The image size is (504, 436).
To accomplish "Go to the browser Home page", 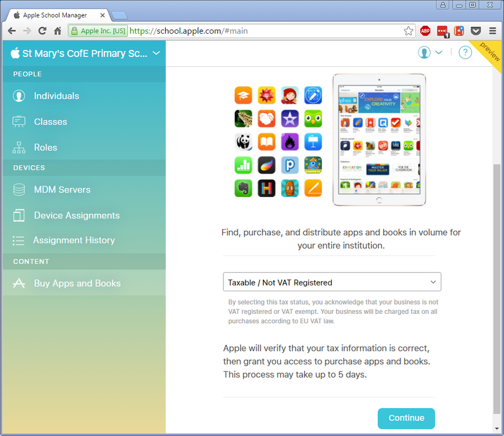I will coord(58,31).
